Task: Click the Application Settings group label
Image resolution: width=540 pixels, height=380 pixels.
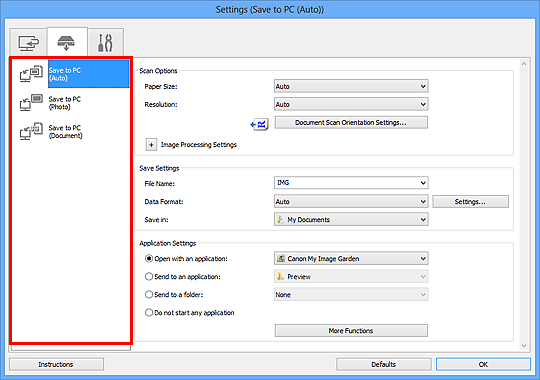Action: click(x=167, y=243)
